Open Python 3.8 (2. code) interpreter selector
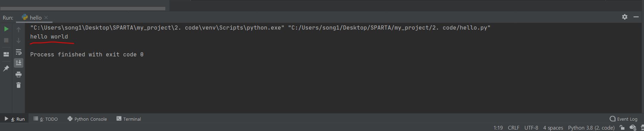Viewport: 644px width, 131px height. pos(591,128)
